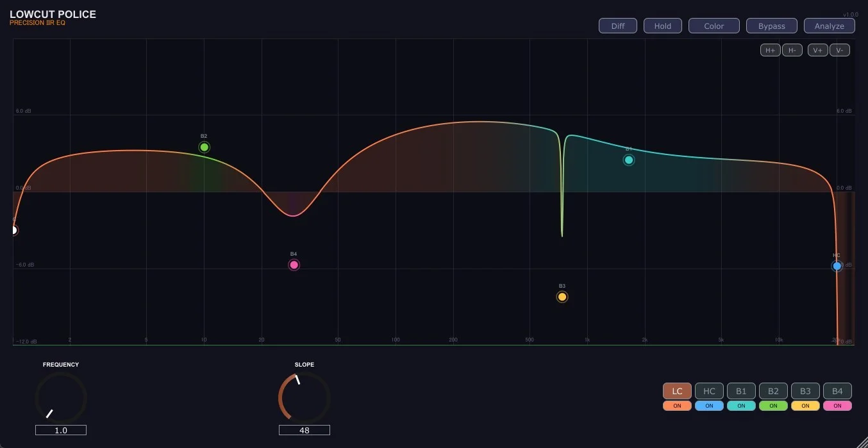Click the v1.0.0 version label

pos(851,14)
